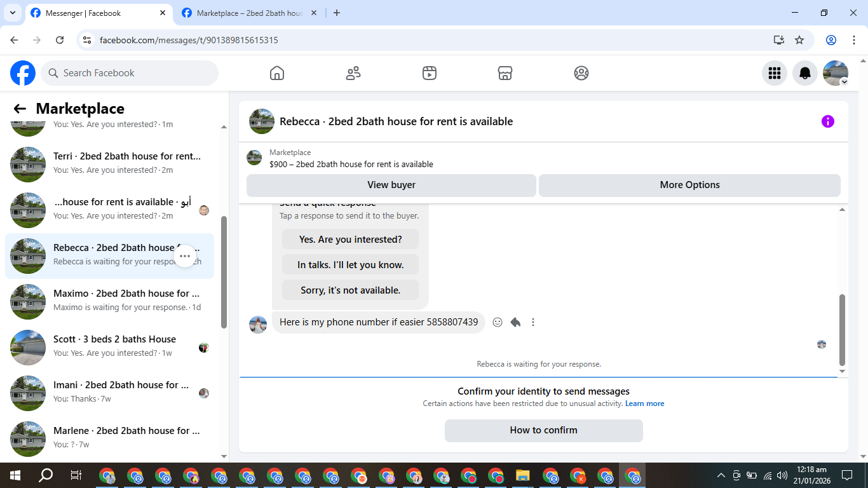Click Rebecca's avatar next to her phone number message
The height and width of the screenshot is (488, 868).
pos(258,325)
